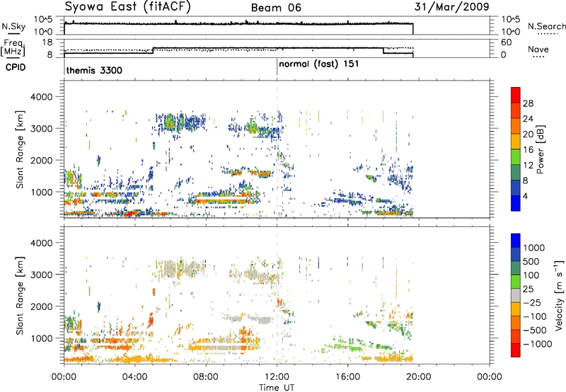Click the 60 tick on Nave axis

506,42
